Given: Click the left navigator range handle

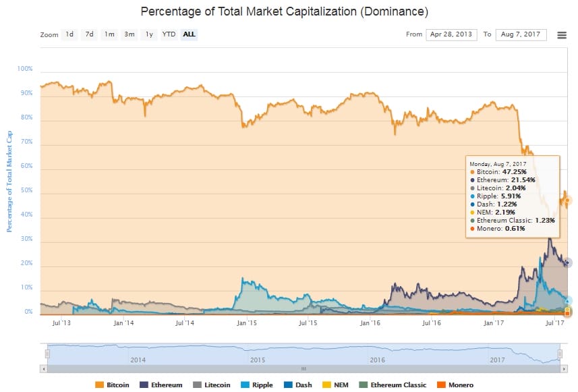Looking at the screenshot, I should 47,354.
